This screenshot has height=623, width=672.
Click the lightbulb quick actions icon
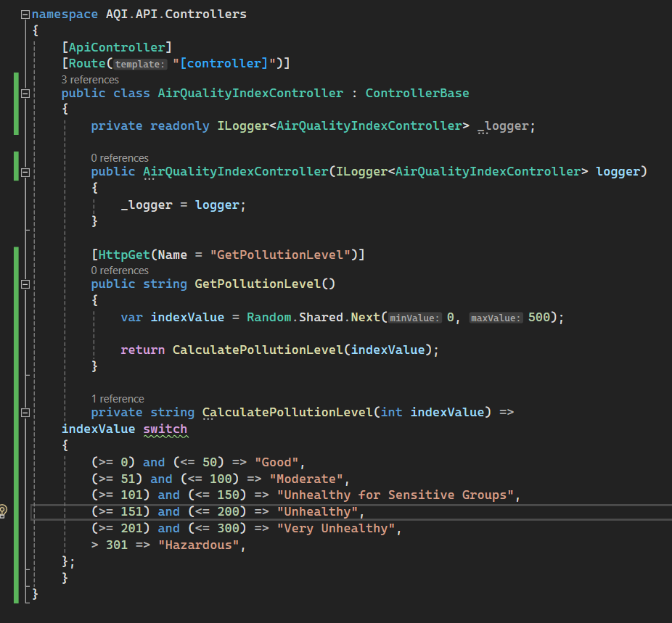(x=3, y=511)
